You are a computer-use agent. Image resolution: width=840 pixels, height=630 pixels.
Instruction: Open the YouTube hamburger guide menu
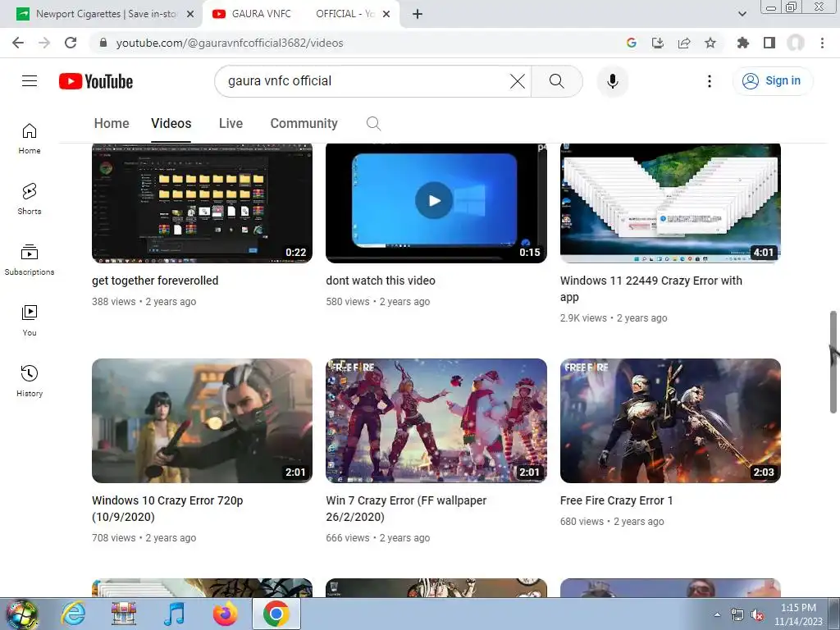point(30,81)
